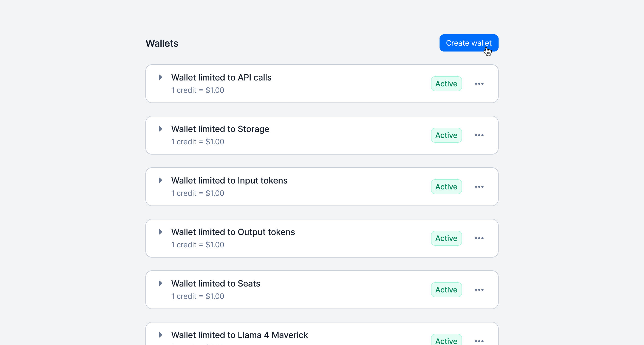Open more options for Storage wallet
644x345 pixels.
tap(479, 135)
